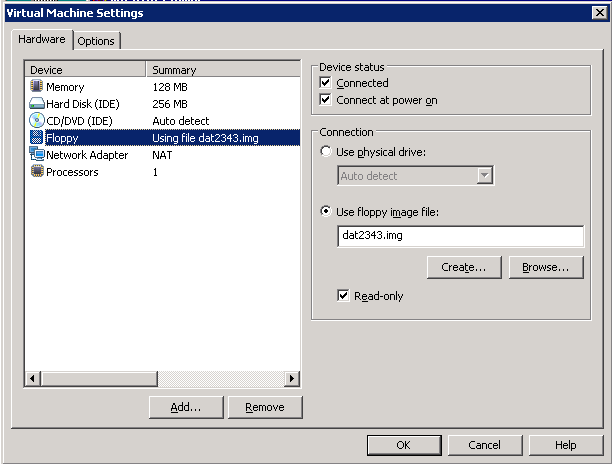Viewport: 612px width, 464px height.
Task: Select Use floppy image file option
Action: coord(326,211)
